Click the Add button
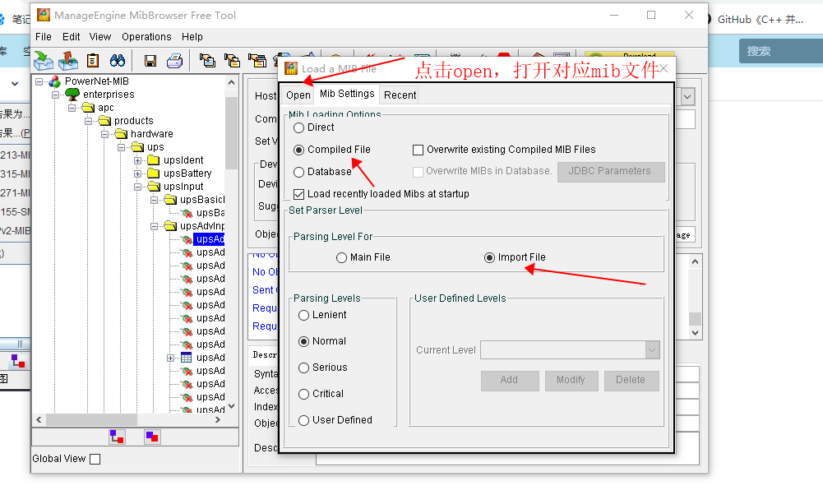Image resolution: width=823 pixels, height=504 pixels. (510, 380)
